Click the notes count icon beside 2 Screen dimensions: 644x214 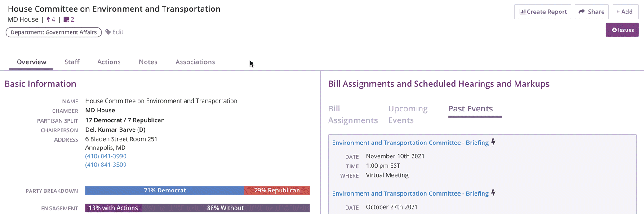coord(67,19)
